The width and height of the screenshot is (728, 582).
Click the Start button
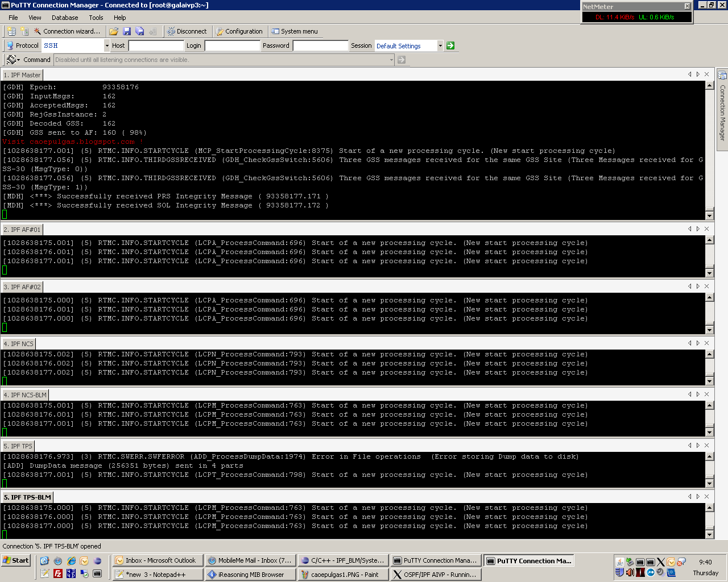pyautogui.click(x=16, y=560)
